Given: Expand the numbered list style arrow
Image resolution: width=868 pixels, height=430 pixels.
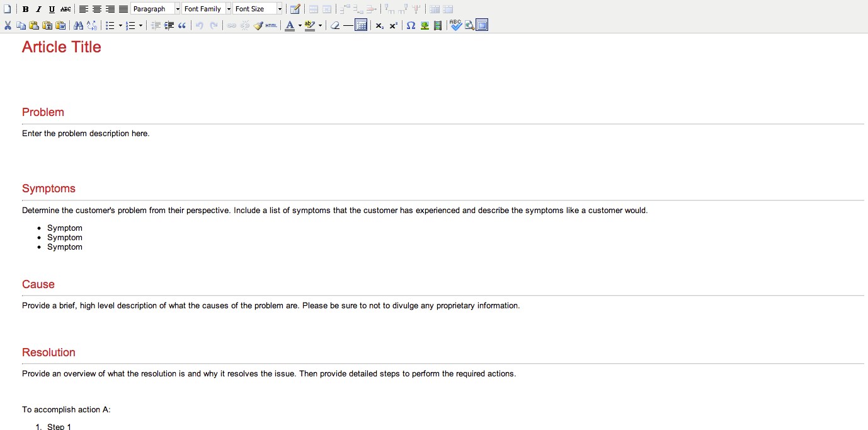Looking at the screenshot, I should pos(140,25).
